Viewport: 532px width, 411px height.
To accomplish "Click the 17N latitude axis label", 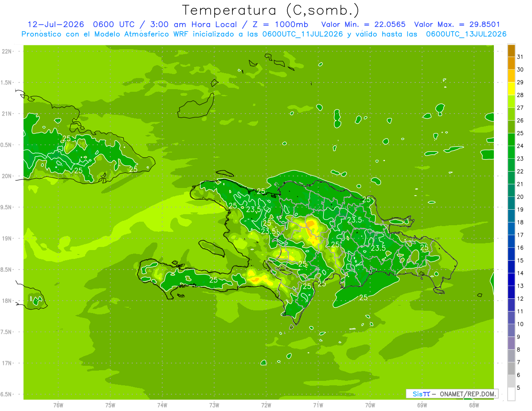I will click(x=7, y=363).
